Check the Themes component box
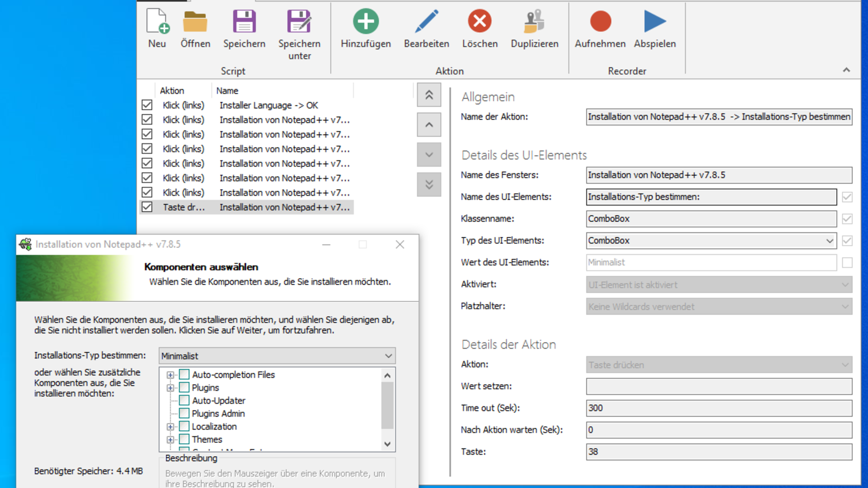The width and height of the screenshot is (868, 488). [x=184, y=439]
